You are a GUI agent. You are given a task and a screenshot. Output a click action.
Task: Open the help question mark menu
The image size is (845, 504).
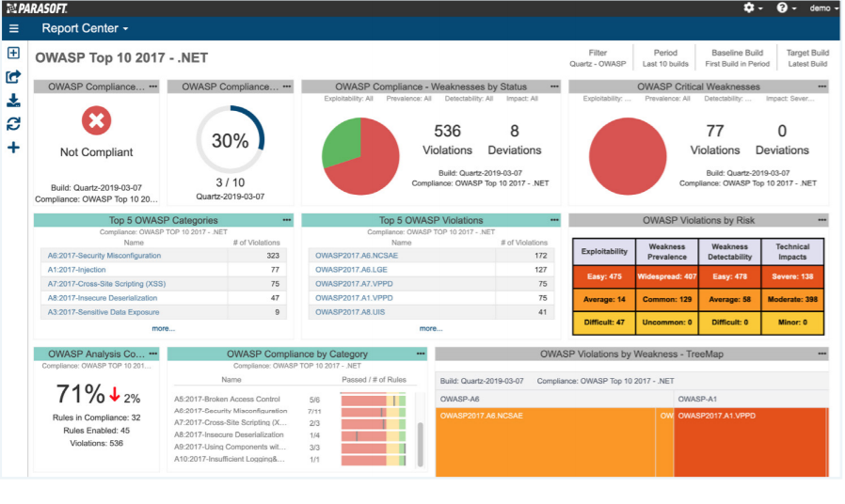pos(787,8)
